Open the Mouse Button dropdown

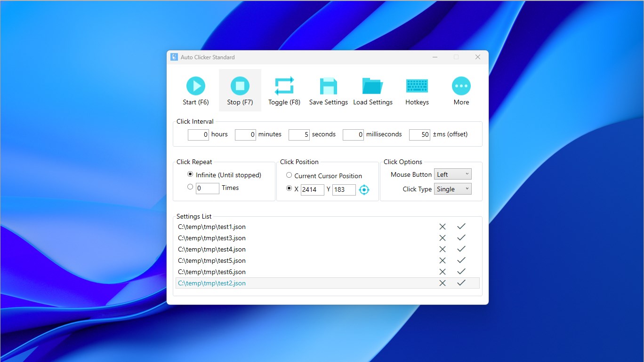tap(452, 174)
